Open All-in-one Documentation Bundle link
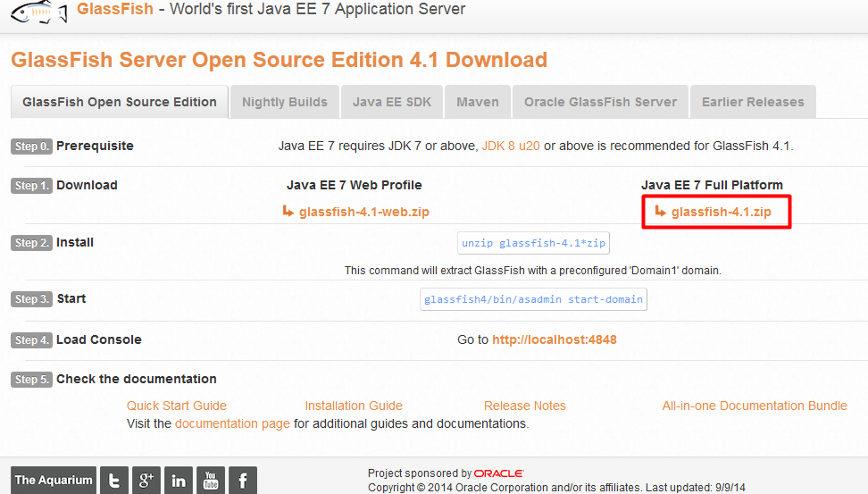The image size is (868, 494). tap(755, 406)
